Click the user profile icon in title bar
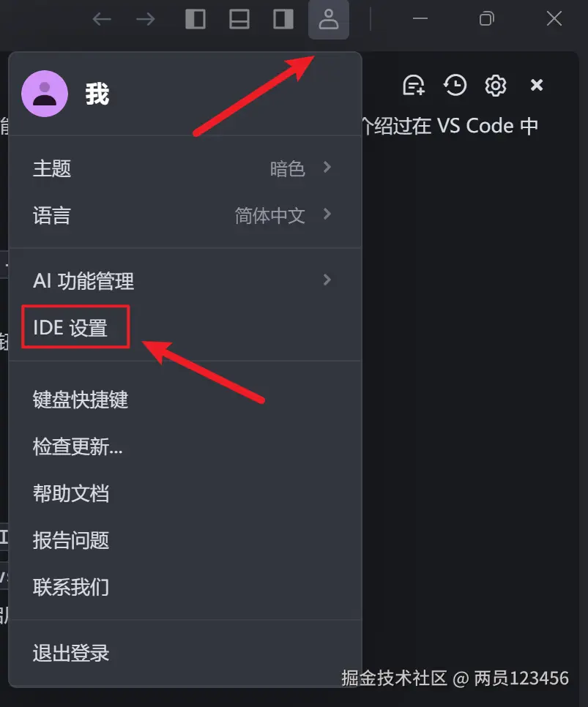 point(329,19)
